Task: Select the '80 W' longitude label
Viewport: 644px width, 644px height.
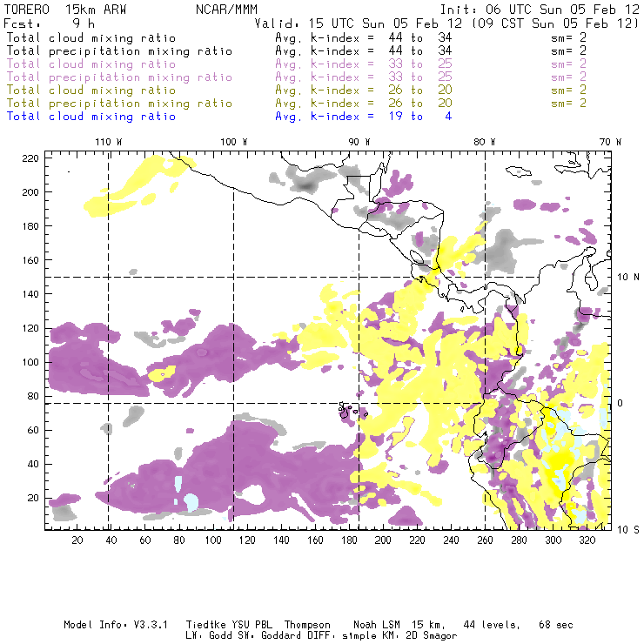Action: point(484,142)
